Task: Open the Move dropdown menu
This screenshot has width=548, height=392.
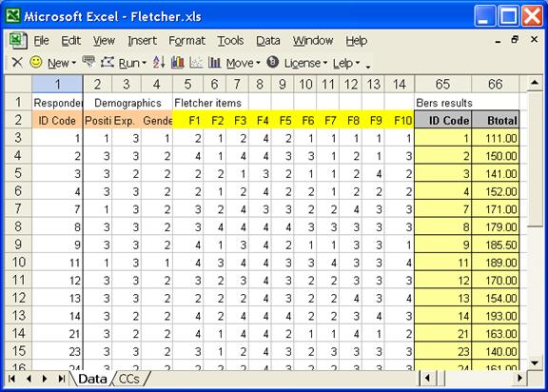Action: click(x=243, y=63)
